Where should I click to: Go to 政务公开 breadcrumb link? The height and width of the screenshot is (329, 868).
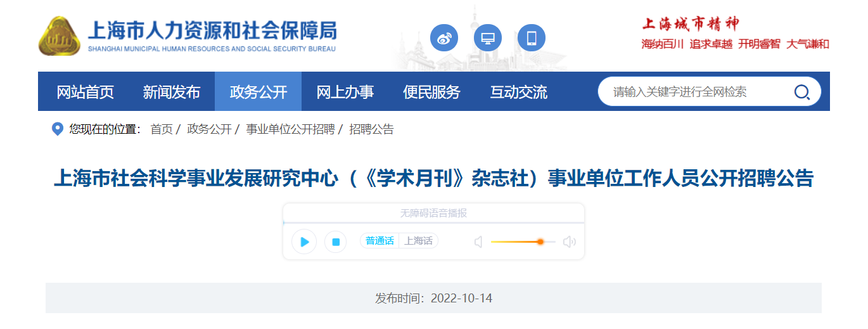pos(209,129)
